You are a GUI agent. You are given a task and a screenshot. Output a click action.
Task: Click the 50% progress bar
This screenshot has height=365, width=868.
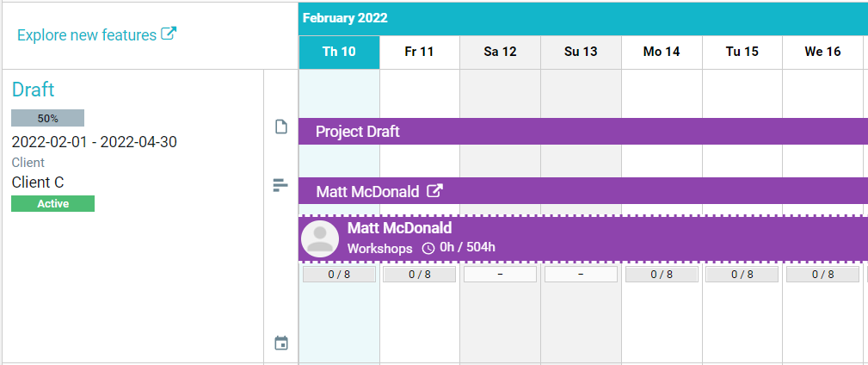tap(48, 119)
